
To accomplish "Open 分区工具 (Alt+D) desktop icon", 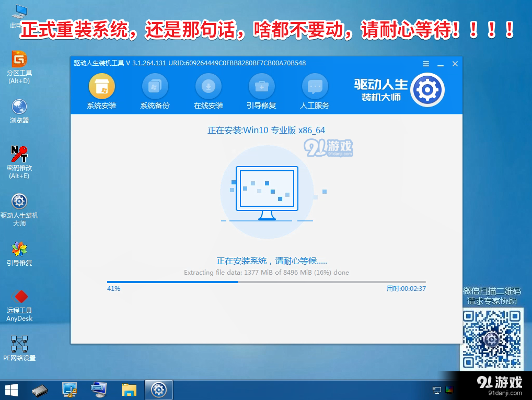I will (x=19, y=67).
